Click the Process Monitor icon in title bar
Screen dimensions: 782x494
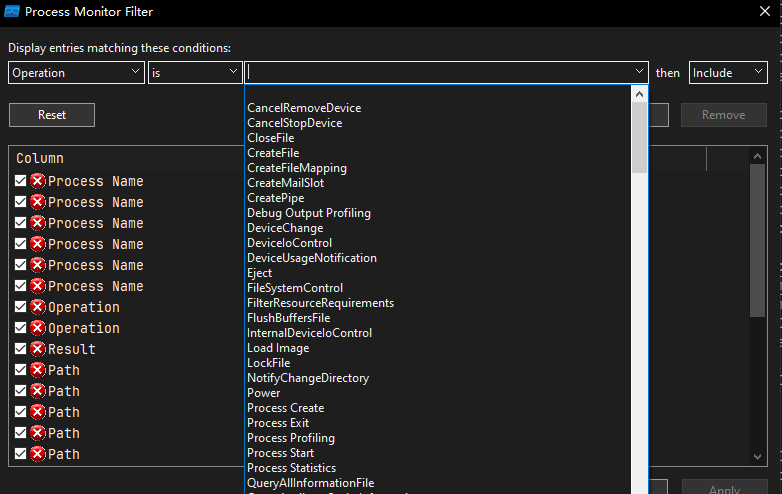pyautogui.click(x=12, y=12)
